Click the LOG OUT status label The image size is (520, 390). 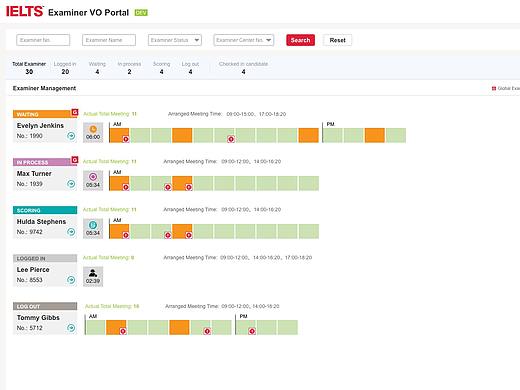tap(28, 306)
